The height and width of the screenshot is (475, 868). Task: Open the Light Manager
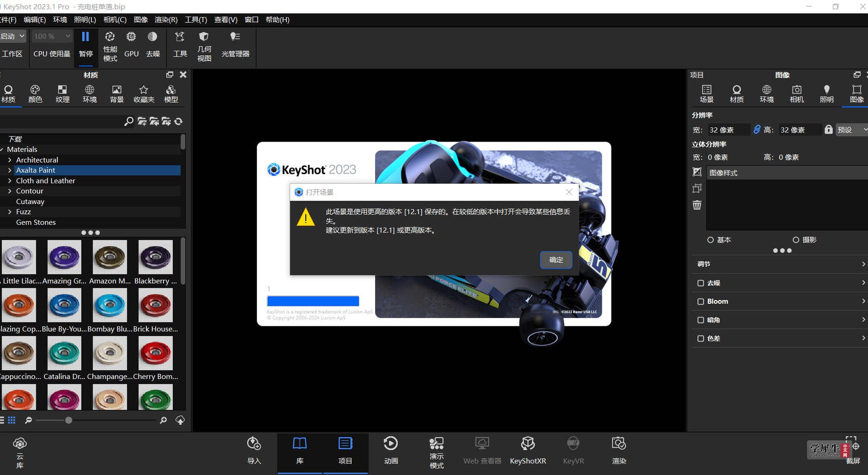[x=235, y=44]
